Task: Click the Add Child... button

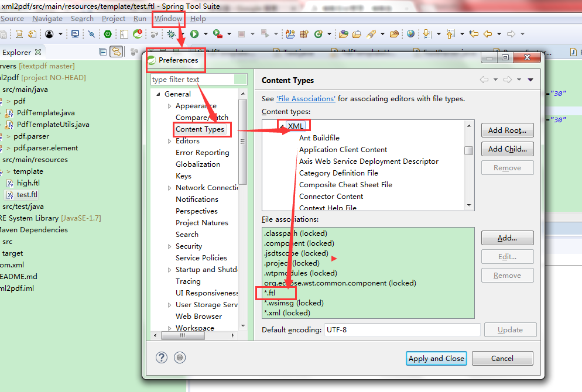Action: pos(508,149)
